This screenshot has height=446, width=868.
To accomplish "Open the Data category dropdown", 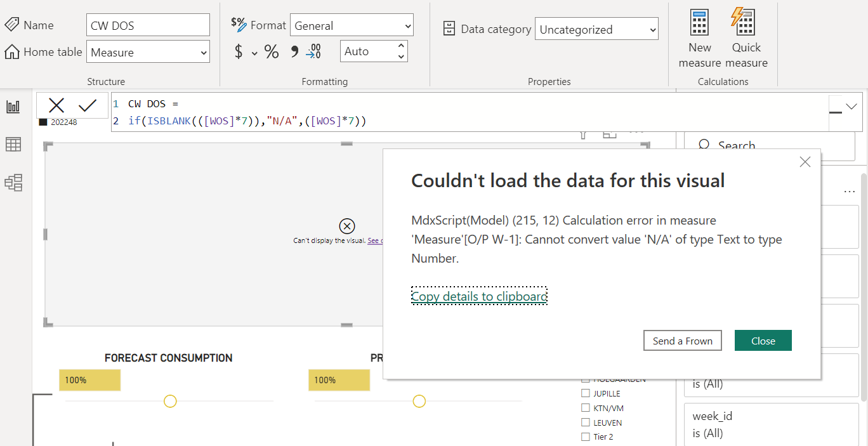I will pyautogui.click(x=596, y=29).
